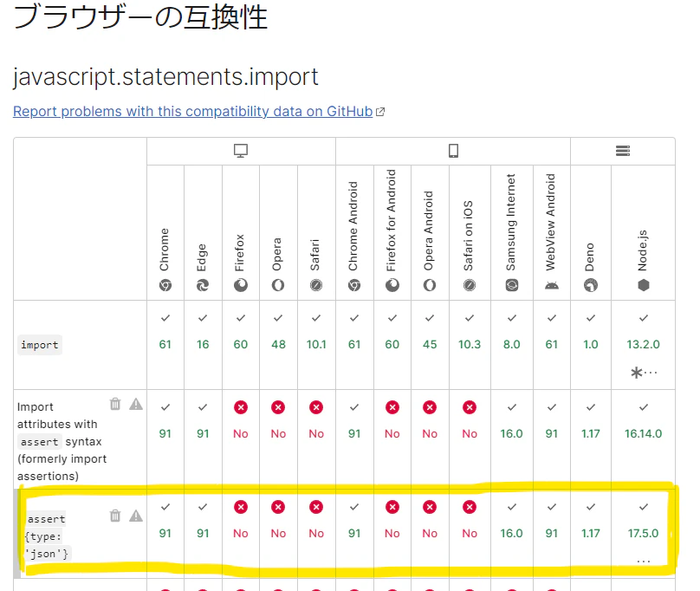Image resolution: width=700 pixels, height=591 pixels.
Task: Expand Chrome 61 cell in import row
Action: (165, 344)
